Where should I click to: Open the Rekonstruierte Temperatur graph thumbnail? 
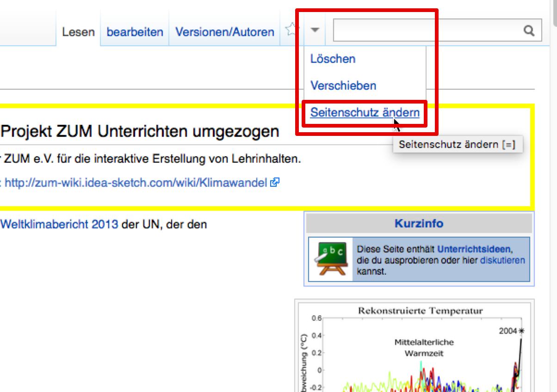pyautogui.click(x=414, y=351)
